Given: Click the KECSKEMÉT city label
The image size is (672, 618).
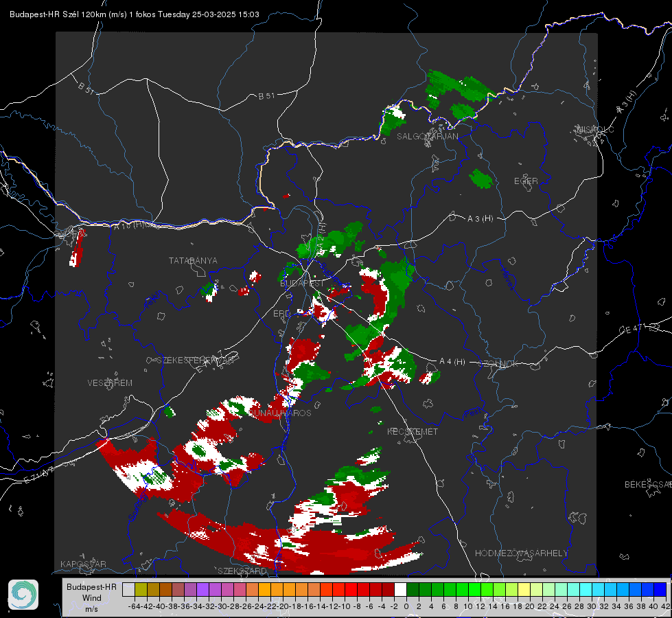Looking at the screenshot, I should (413, 432).
